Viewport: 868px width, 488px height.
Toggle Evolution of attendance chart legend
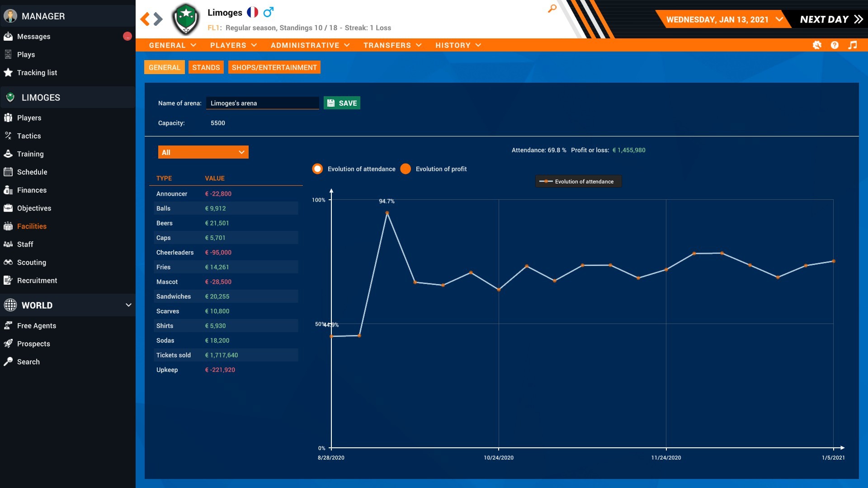coord(578,182)
